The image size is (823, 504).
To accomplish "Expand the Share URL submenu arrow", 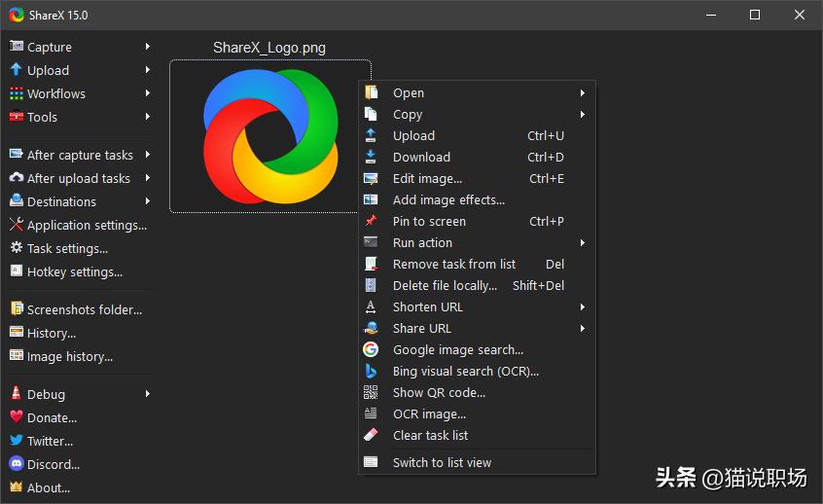I will pos(583,329).
